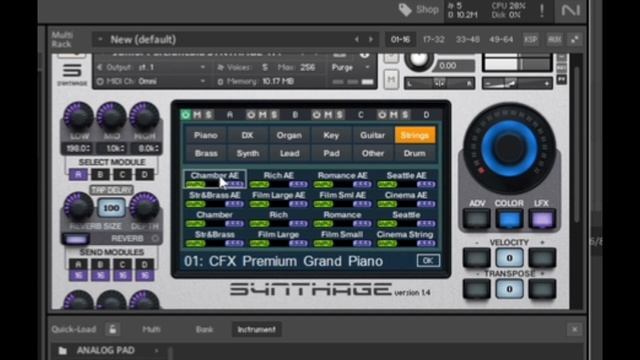Open the MIDI Ch Omni dropdown
The height and width of the screenshot is (360, 640).
tap(202, 81)
